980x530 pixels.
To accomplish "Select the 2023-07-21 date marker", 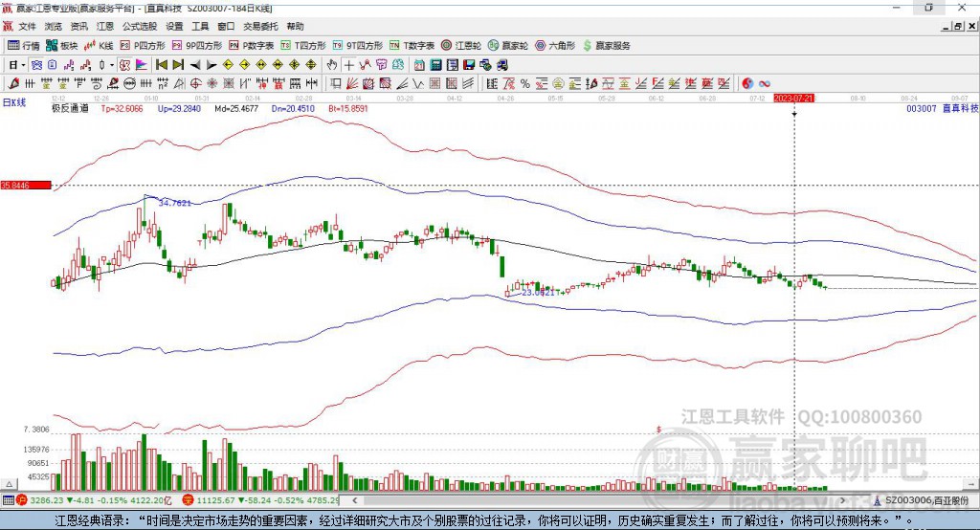I will pos(793,99).
